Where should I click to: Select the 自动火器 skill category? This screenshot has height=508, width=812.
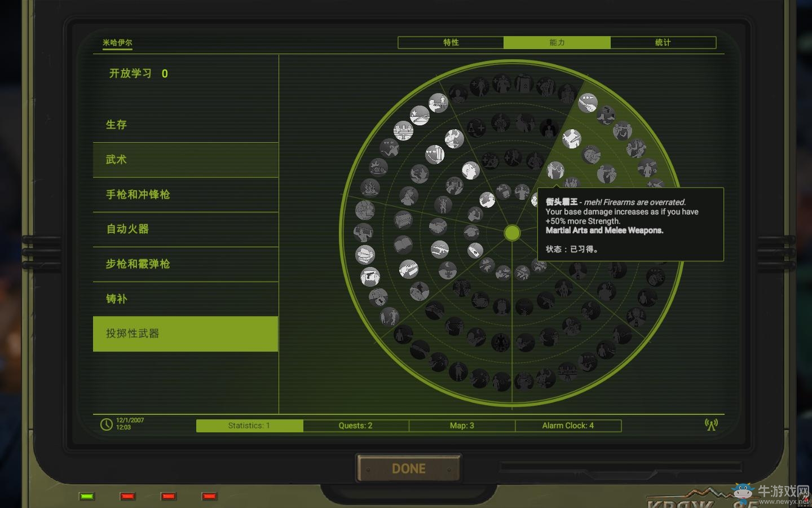point(186,229)
